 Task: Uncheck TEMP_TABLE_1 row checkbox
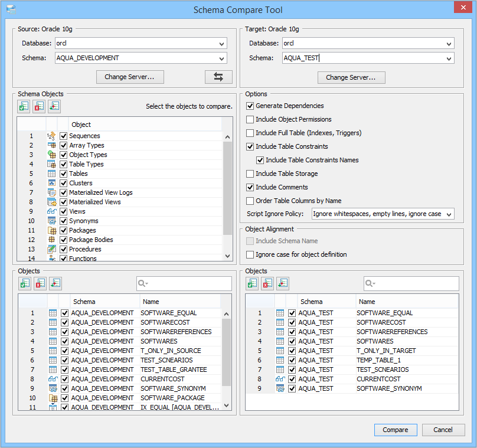tap(292, 360)
